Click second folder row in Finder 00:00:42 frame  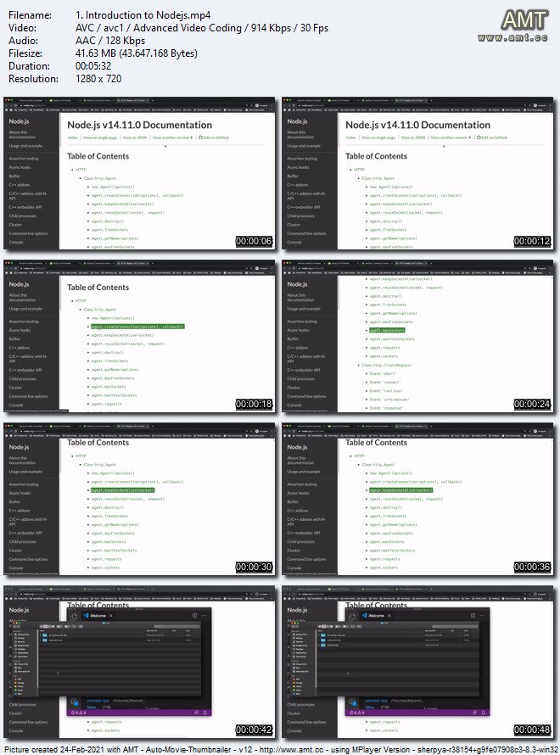coord(119,640)
